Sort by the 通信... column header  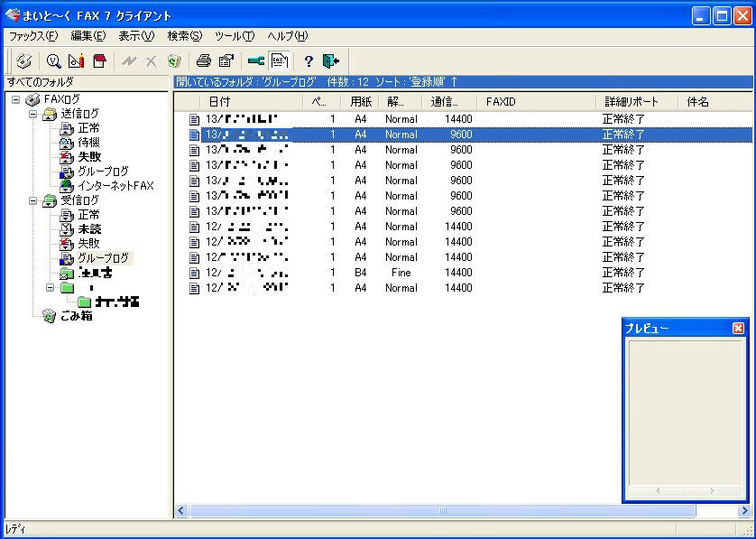pyautogui.click(x=449, y=102)
